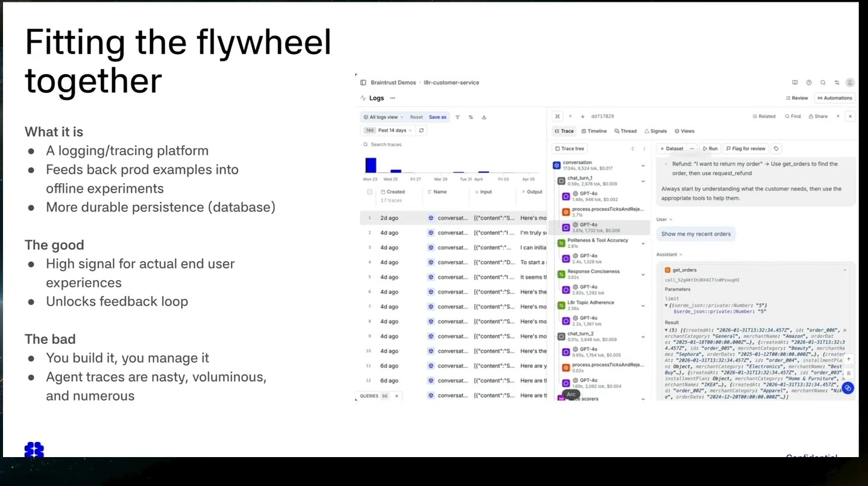The height and width of the screenshot is (486, 868).
Task: Open the docs book icon in header
Action: pyautogui.click(x=795, y=83)
